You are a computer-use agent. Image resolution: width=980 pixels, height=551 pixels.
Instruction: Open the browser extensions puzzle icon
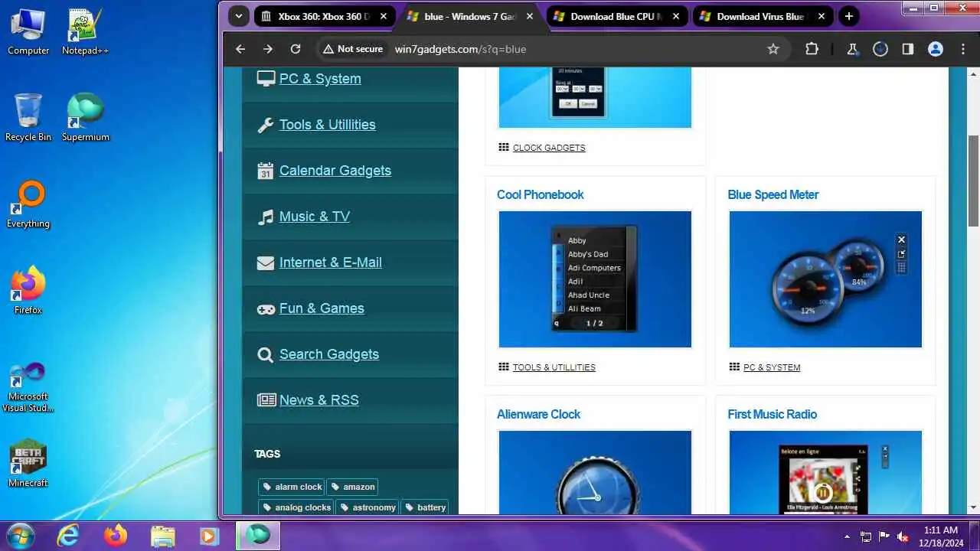click(812, 49)
